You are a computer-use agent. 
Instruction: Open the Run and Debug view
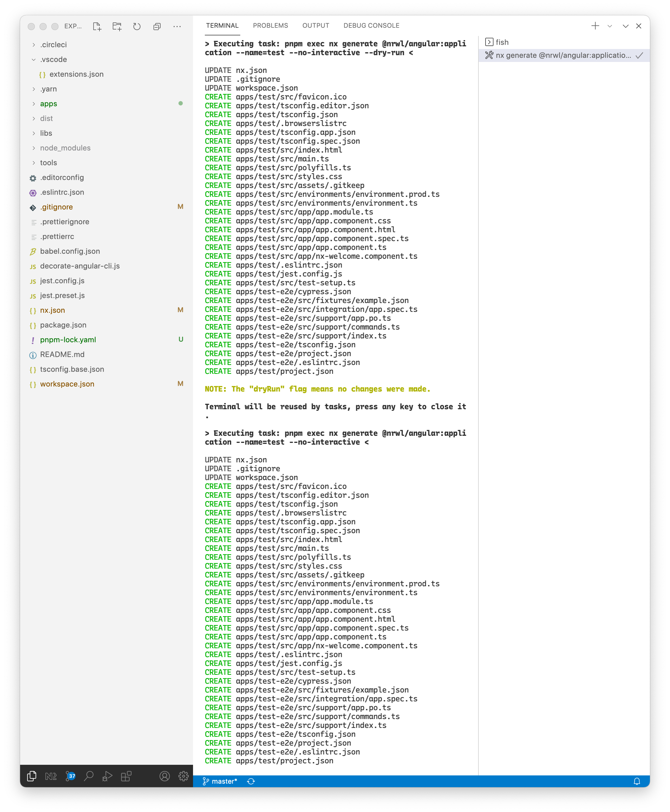click(x=107, y=776)
